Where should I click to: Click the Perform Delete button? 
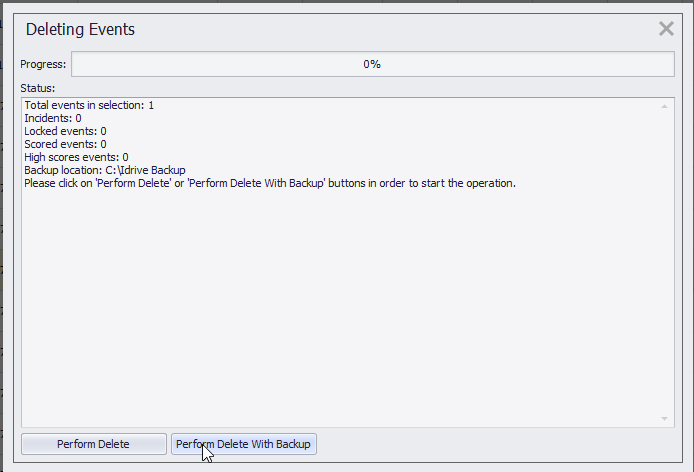tap(93, 444)
